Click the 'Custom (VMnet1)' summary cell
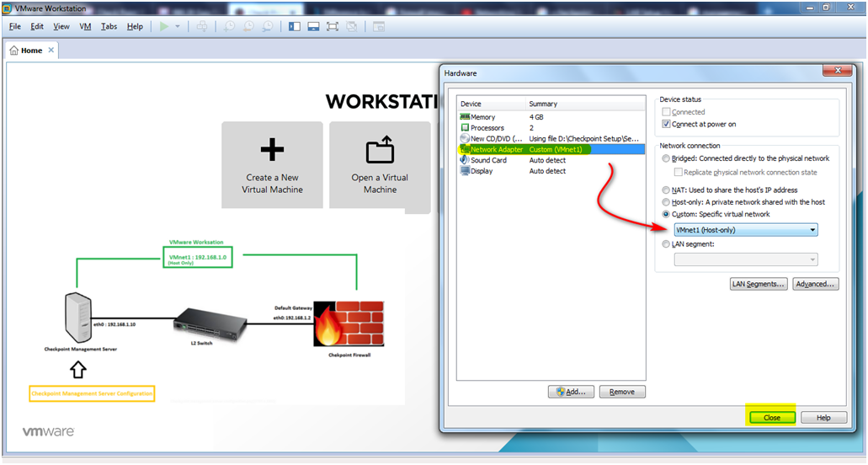Image resolution: width=868 pixels, height=465 pixels. (x=556, y=149)
